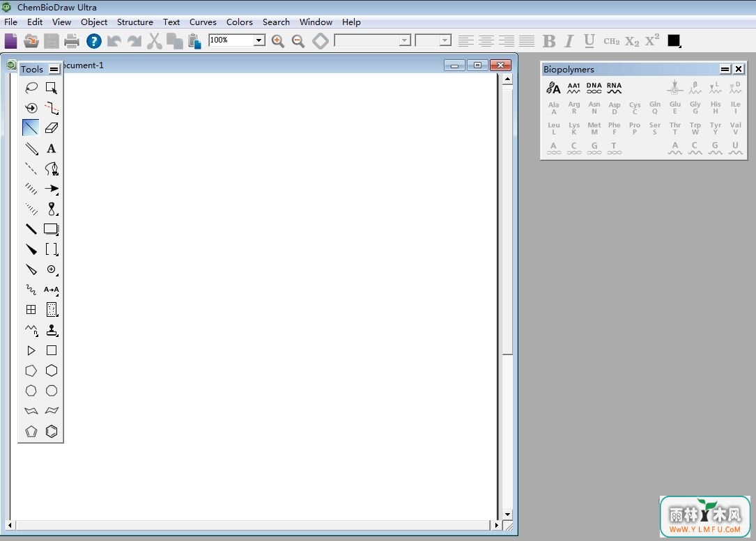This screenshot has width=756, height=541.
Task: Open the font name dropdown
Action: click(405, 40)
